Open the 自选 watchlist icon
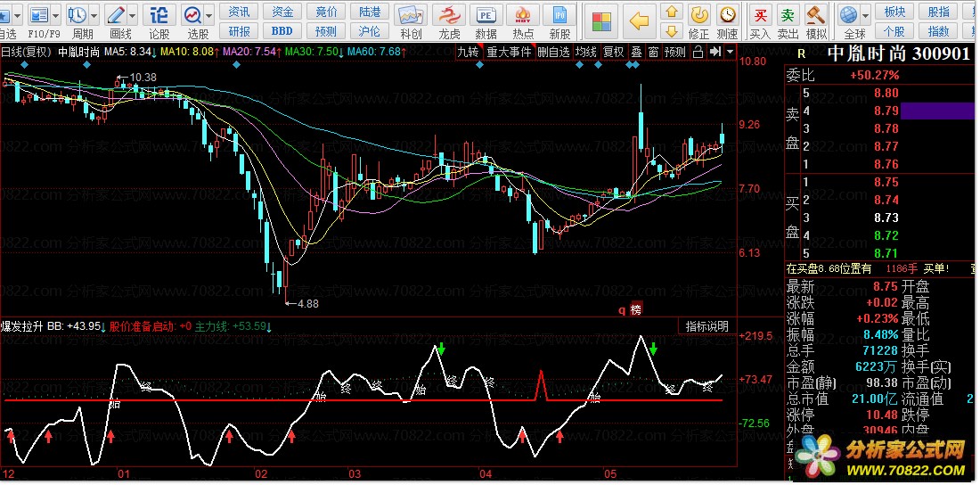This screenshot has width=980, height=485. pos(5,14)
